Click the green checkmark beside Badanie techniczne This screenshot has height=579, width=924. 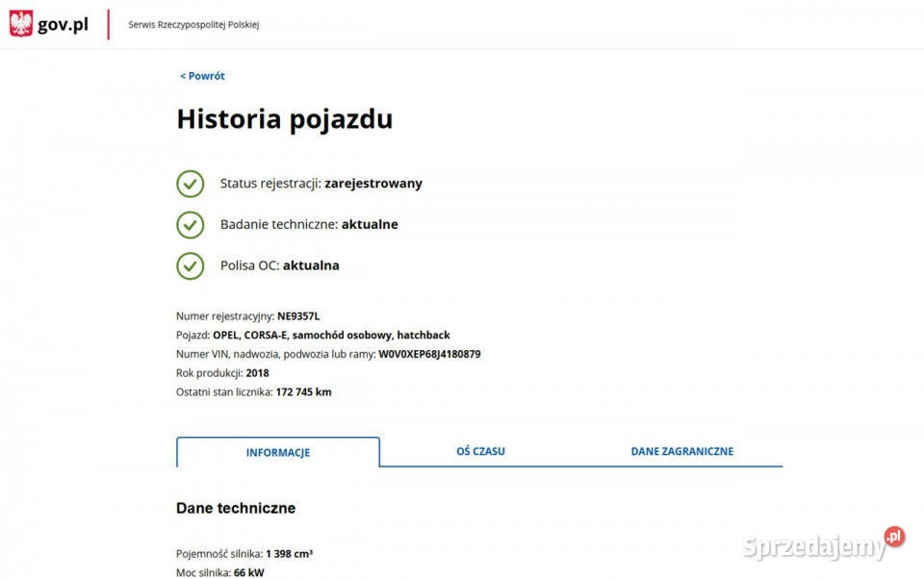(190, 224)
